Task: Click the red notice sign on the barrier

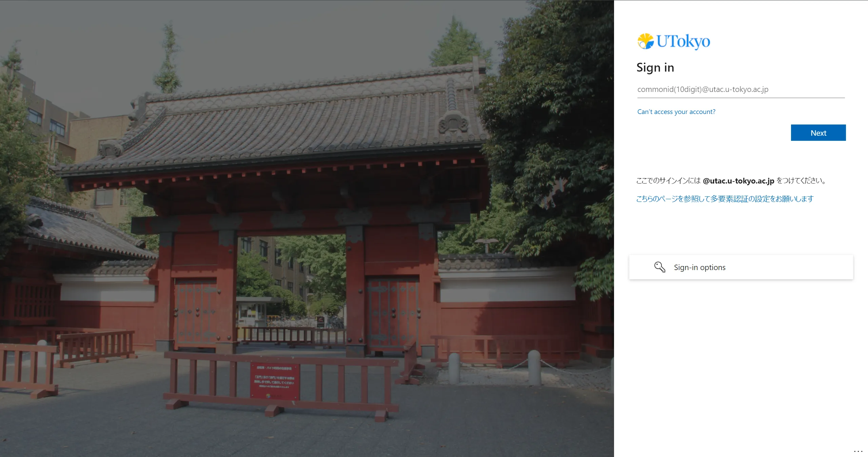Action: [275, 381]
